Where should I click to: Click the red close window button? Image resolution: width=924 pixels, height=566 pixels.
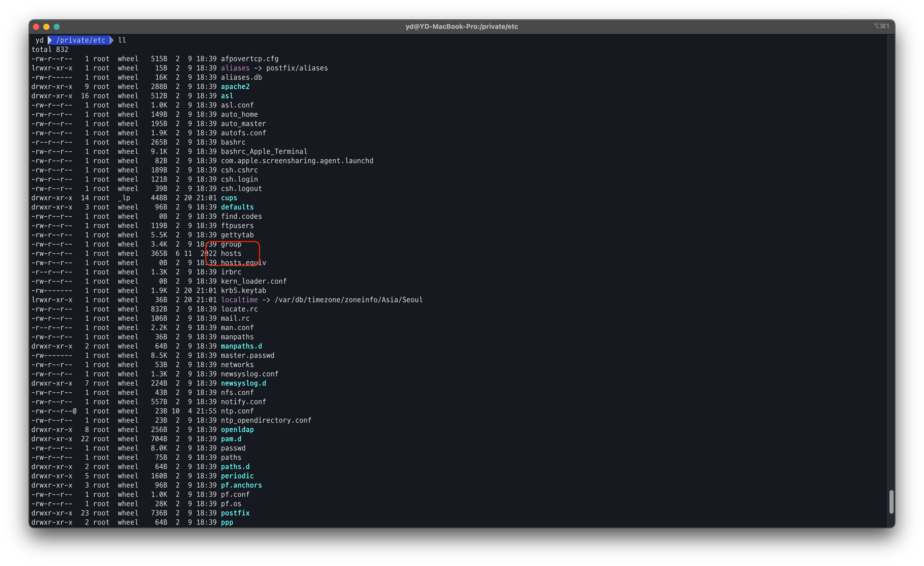point(36,27)
